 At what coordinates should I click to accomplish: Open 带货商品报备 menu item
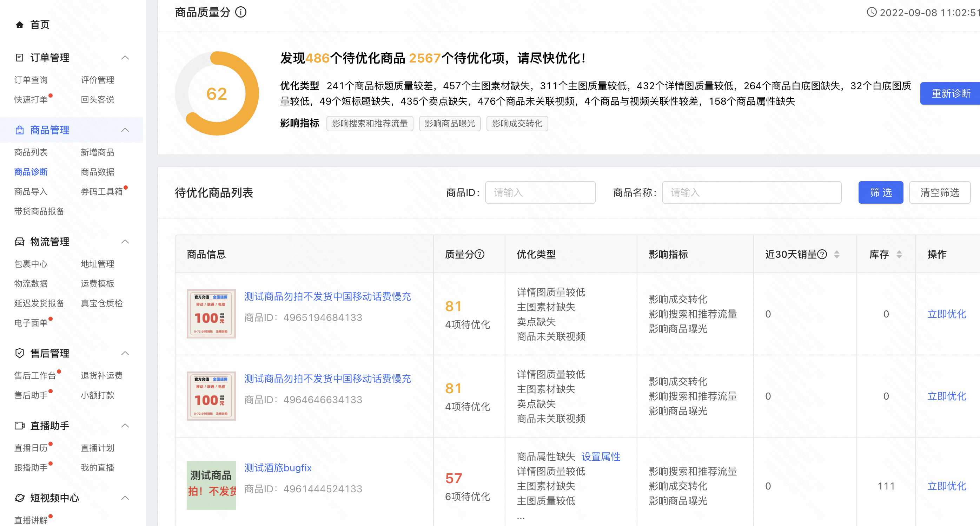click(39, 211)
